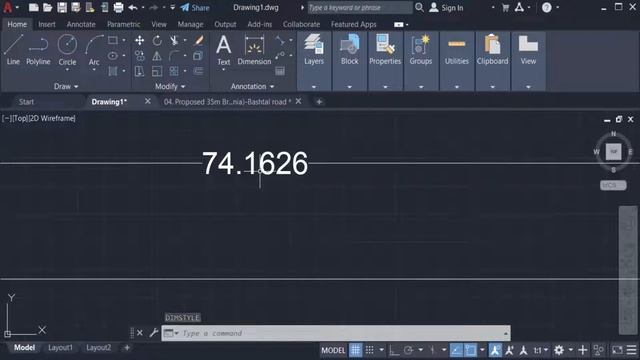Expand the Layers panel arrow
The width and height of the screenshot is (640, 360).
pos(314,87)
